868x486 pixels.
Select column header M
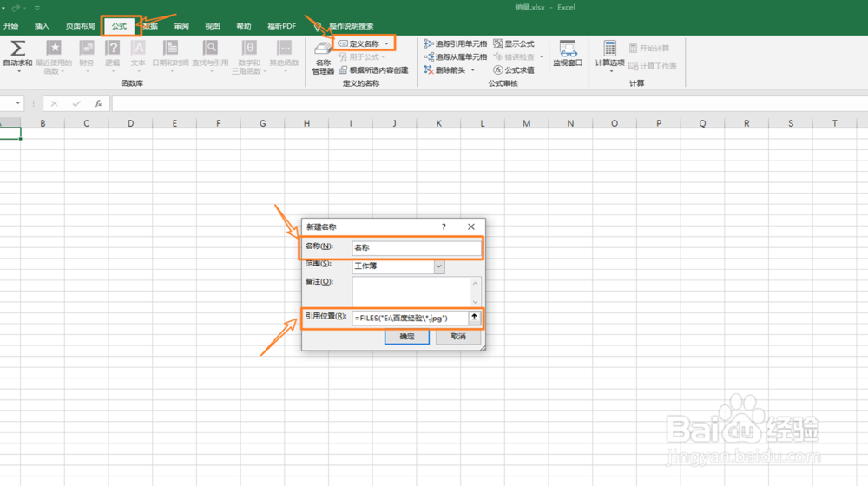click(x=527, y=123)
